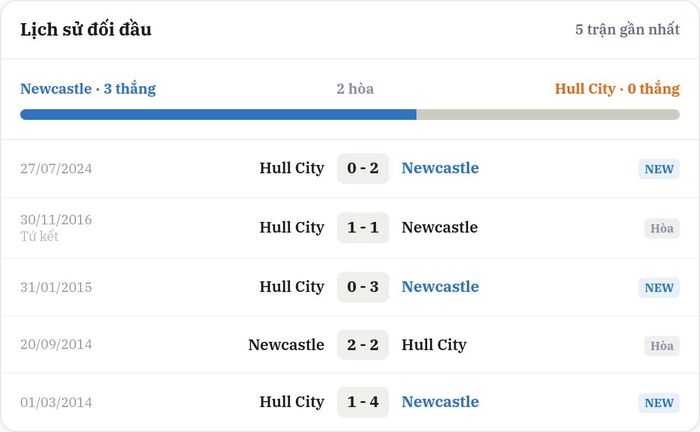
Task: Click the Hòa badge on the 30/11/2016 row
Action: click(662, 228)
